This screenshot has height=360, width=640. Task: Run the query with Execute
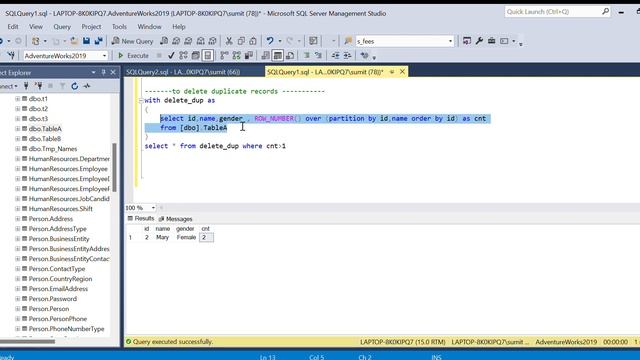(133, 56)
